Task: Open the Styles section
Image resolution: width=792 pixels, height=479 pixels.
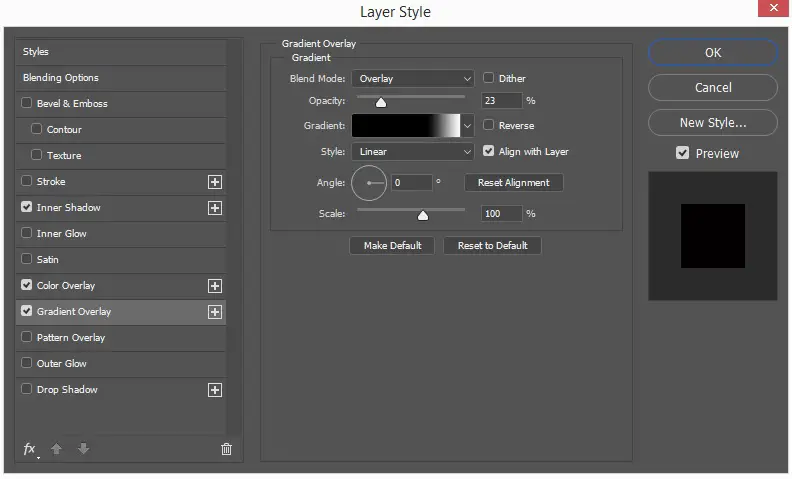Action: tap(121, 52)
